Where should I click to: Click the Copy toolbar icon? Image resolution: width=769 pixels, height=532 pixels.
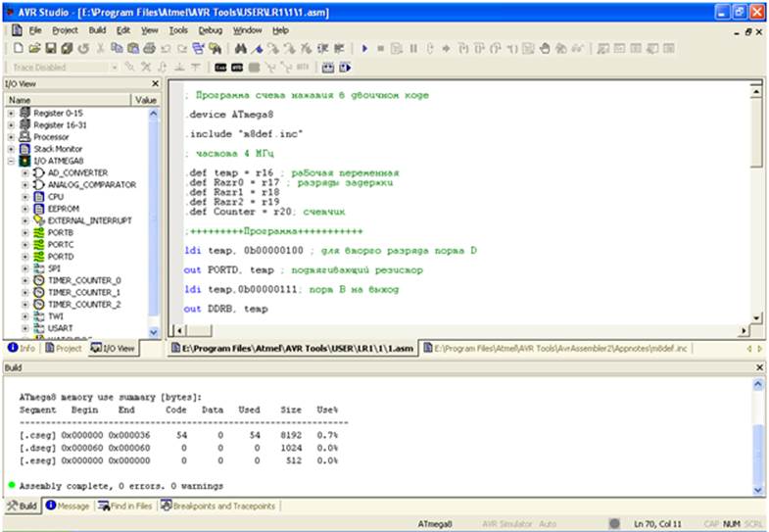[117, 48]
